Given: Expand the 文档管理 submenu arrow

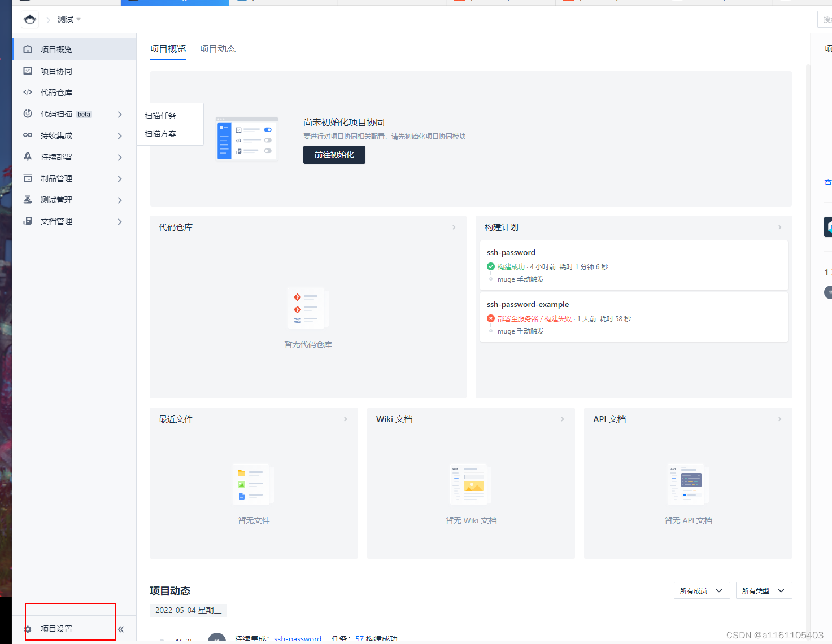Looking at the screenshot, I should pos(120,221).
